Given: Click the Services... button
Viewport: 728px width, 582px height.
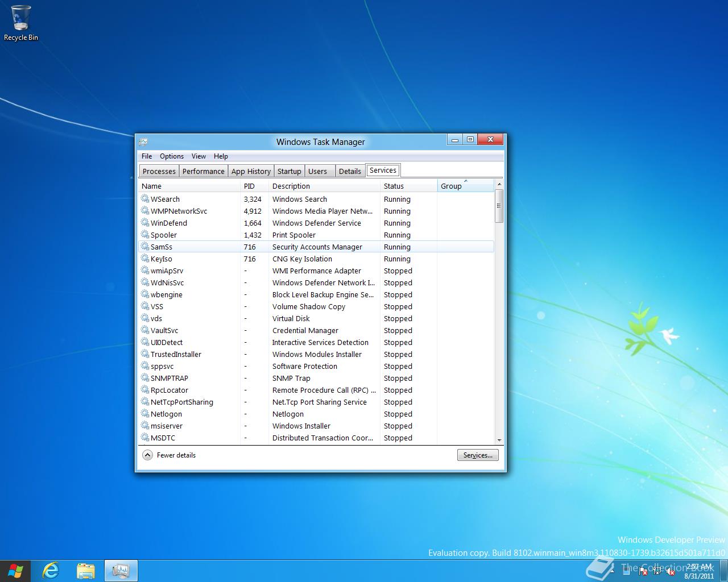Looking at the screenshot, I should pyautogui.click(x=478, y=455).
